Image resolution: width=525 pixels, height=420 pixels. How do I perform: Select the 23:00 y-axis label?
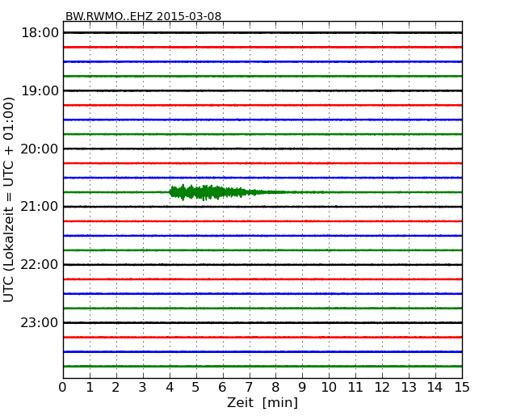pos(40,322)
